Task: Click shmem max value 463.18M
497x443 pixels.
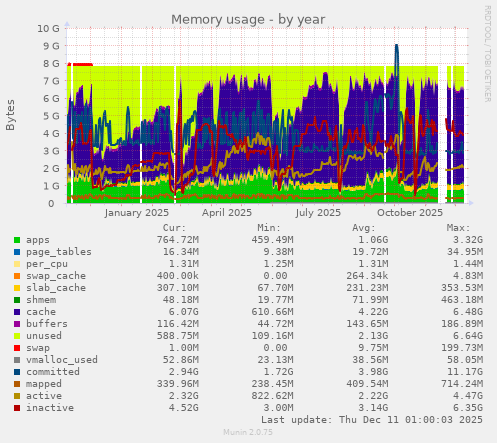Action: tap(462, 300)
